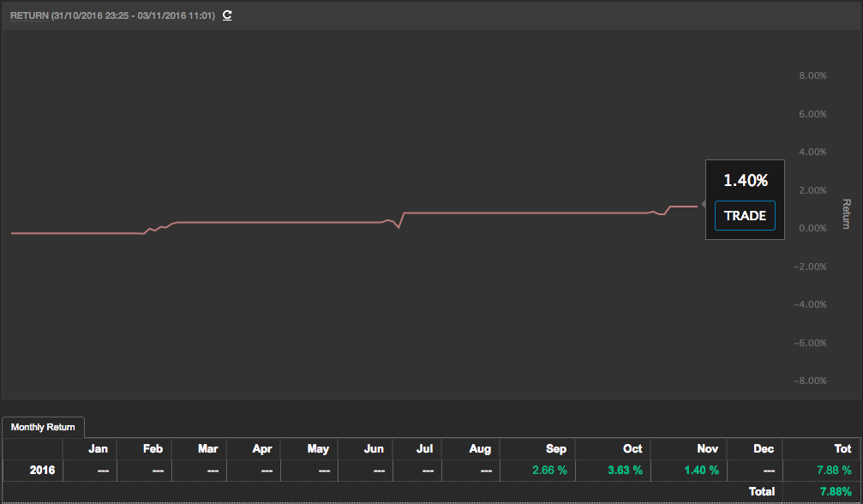
Task: Click the Nov 1.40 % return cell
Action: point(688,471)
